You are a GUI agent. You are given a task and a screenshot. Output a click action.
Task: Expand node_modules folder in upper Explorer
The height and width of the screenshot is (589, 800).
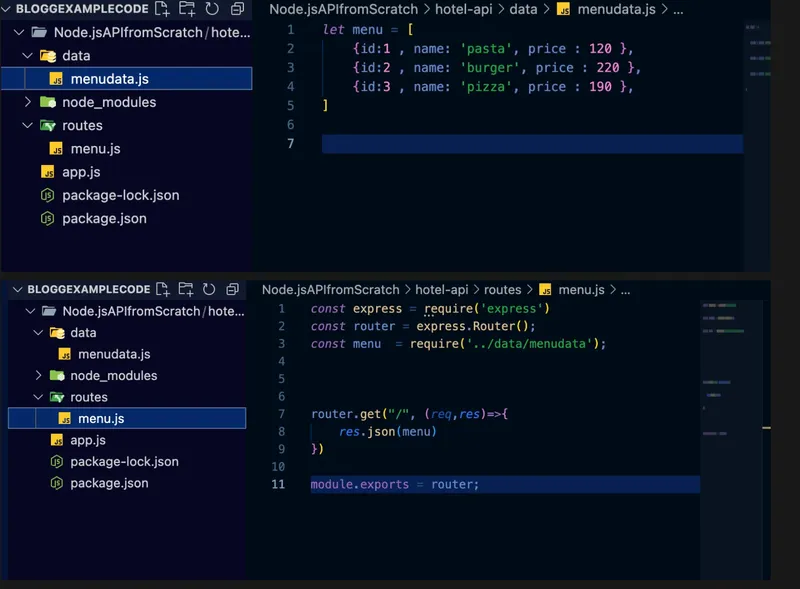[27, 102]
